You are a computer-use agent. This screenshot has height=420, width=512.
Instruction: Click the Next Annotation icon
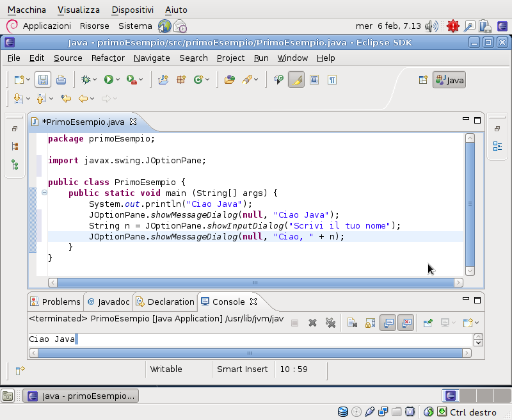(18, 99)
